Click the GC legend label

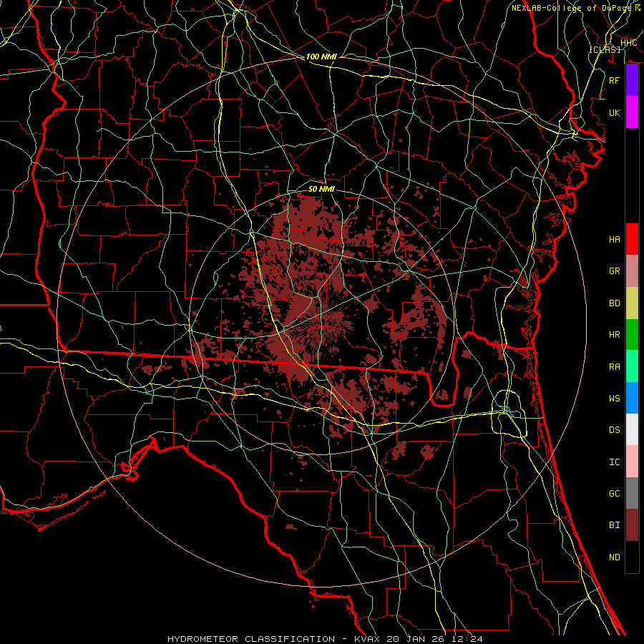(615, 493)
